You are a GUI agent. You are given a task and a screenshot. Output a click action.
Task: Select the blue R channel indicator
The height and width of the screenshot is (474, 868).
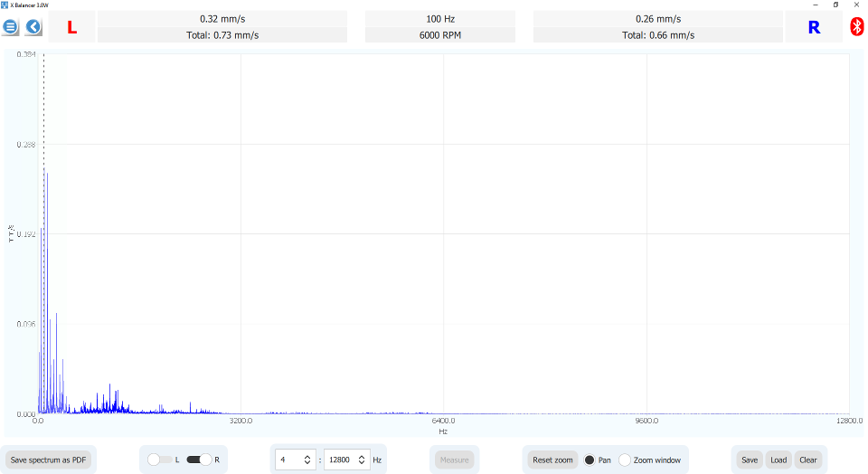[x=814, y=27]
